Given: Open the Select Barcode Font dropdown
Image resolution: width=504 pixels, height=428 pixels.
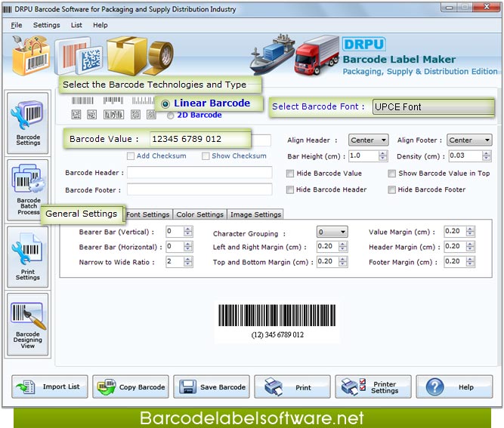Looking at the screenshot, I should (x=433, y=106).
